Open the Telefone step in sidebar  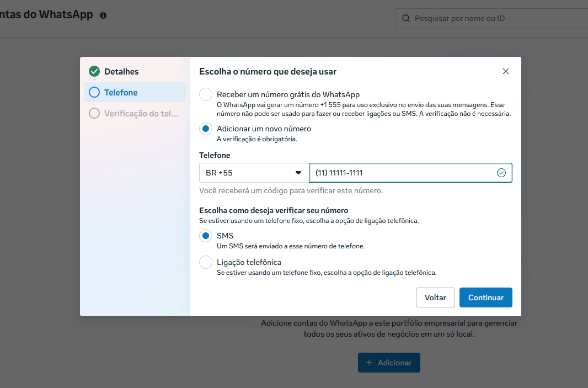[x=121, y=93]
